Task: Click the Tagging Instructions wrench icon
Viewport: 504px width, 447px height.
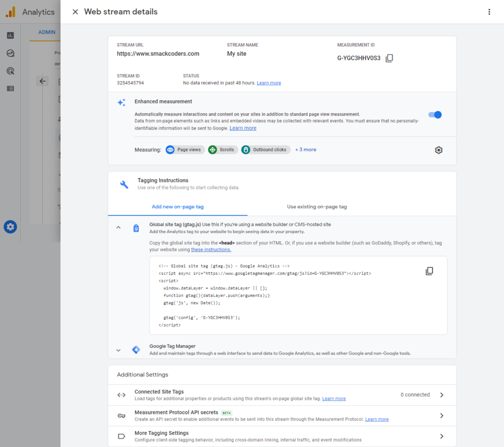Action: [124, 184]
